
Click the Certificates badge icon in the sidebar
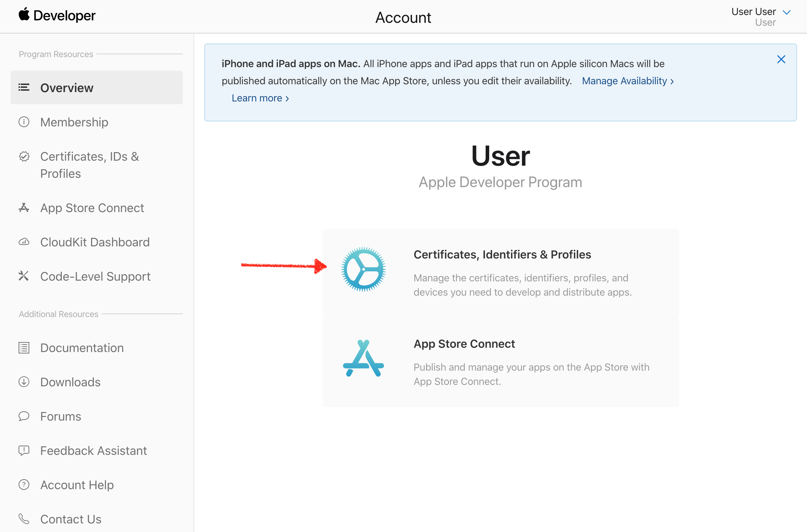tap(24, 156)
